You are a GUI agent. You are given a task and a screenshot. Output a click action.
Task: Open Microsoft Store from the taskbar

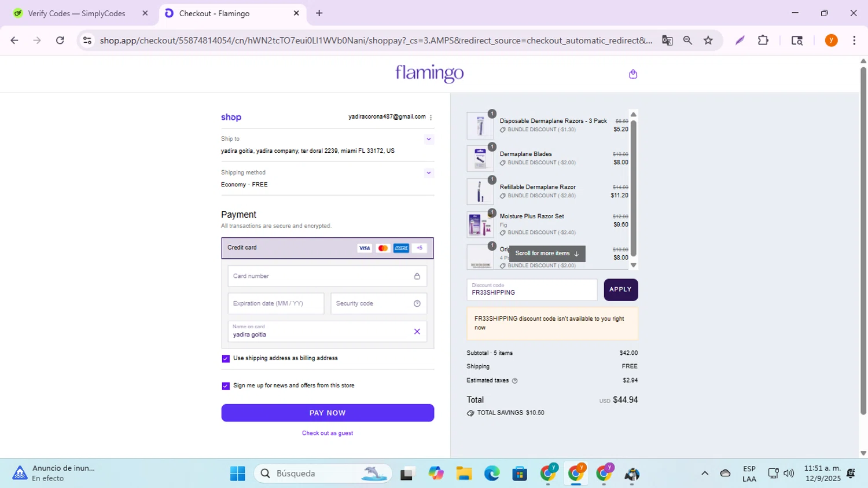(520, 474)
